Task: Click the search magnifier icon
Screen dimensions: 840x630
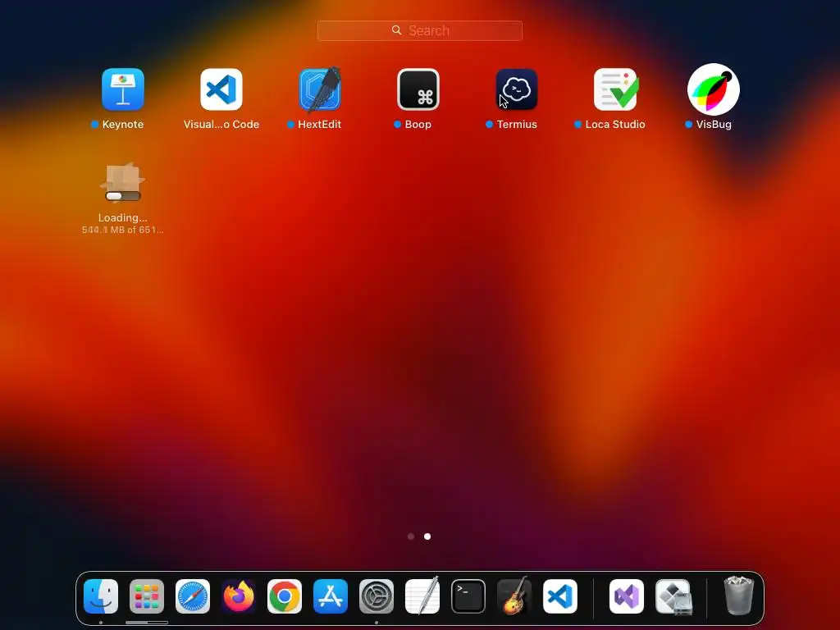Action: pyautogui.click(x=396, y=30)
